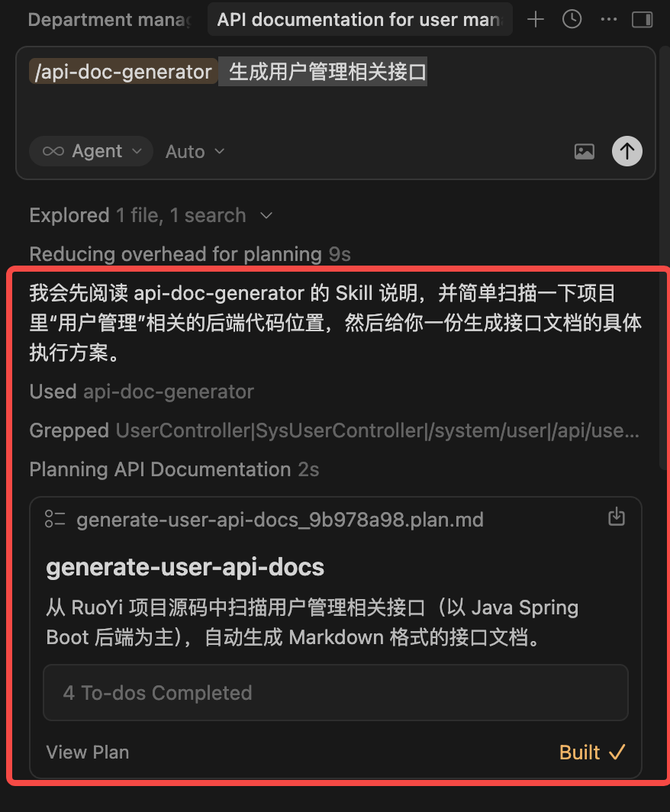The height and width of the screenshot is (812, 670).
Task: Download the plan file icon
Action: tap(616, 517)
